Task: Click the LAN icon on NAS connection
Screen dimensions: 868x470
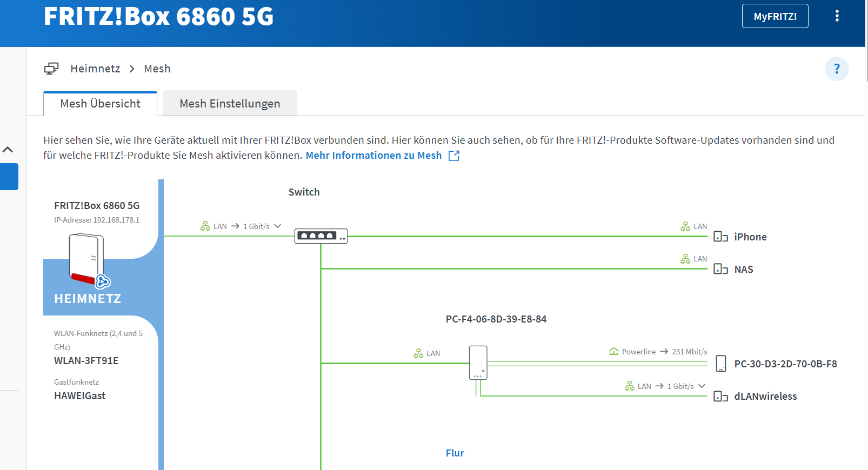Action: pyautogui.click(x=685, y=259)
